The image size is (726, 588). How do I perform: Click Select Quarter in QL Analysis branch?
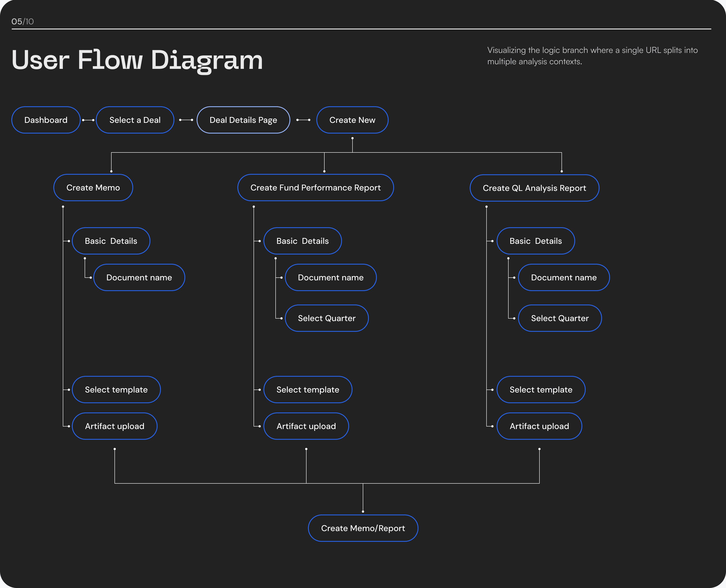point(560,318)
